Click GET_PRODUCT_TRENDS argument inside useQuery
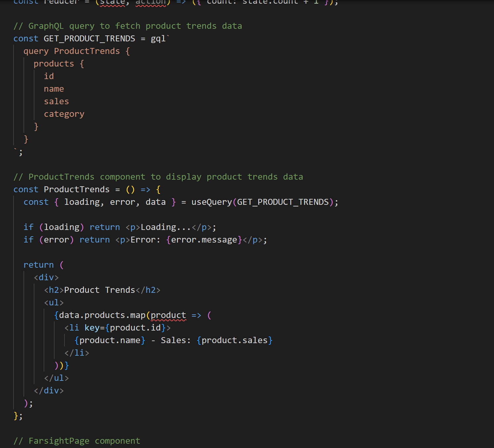 coord(283,202)
